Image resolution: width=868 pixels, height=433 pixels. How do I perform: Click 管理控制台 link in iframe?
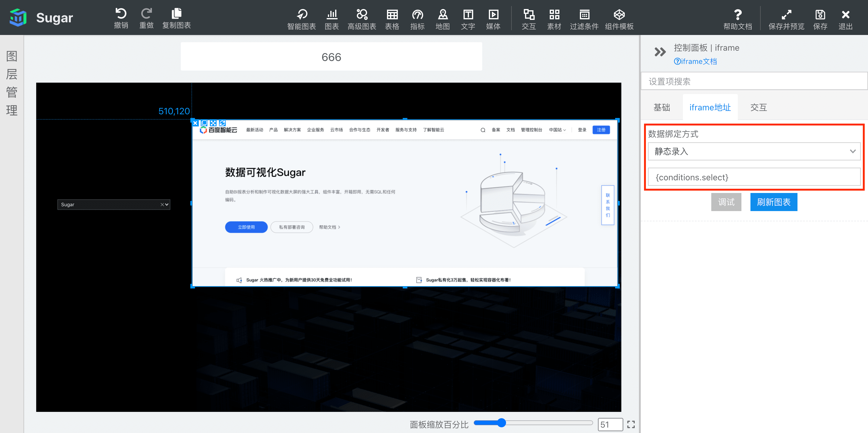click(531, 130)
